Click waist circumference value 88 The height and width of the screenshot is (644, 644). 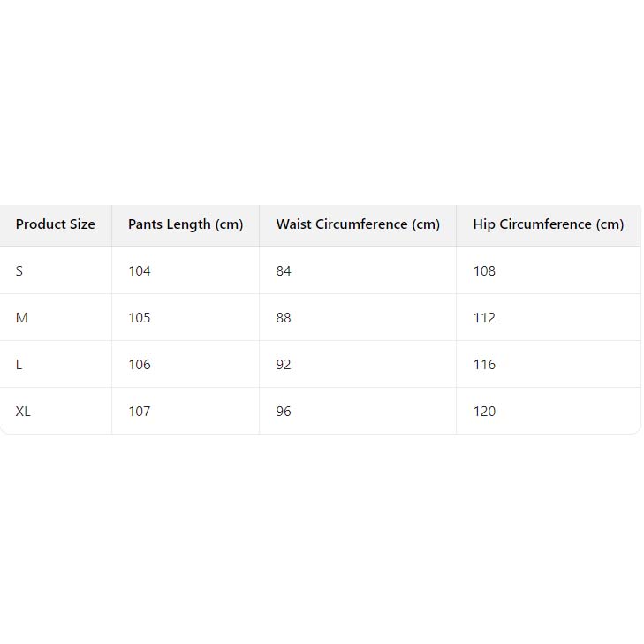(284, 318)
